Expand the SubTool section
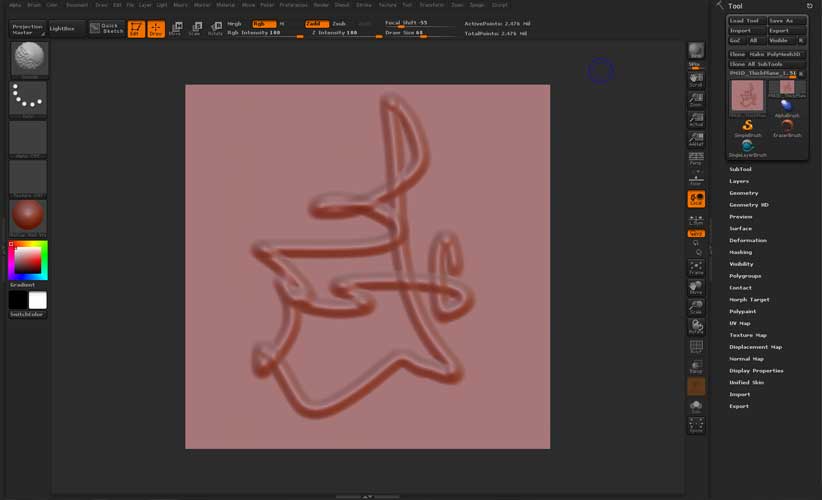 740,169
